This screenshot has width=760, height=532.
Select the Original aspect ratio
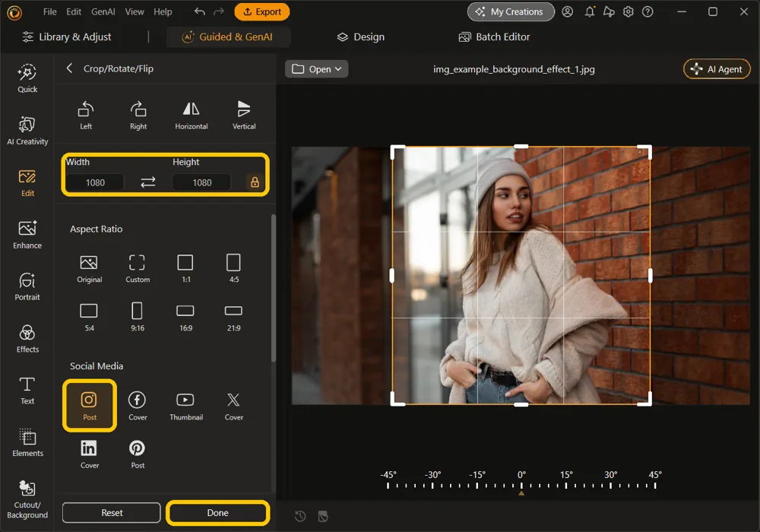tap(89, 269)
